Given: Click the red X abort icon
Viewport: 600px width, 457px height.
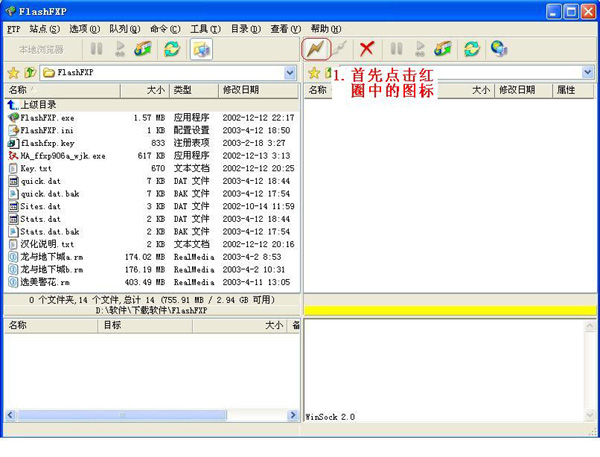Looking at the screenshot, I should (367, 48).
